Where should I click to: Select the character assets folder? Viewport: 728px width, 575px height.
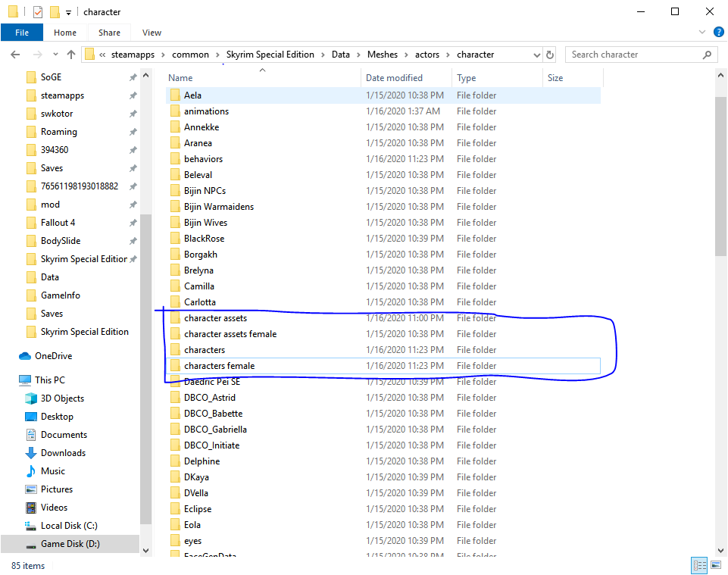(383, 318)
